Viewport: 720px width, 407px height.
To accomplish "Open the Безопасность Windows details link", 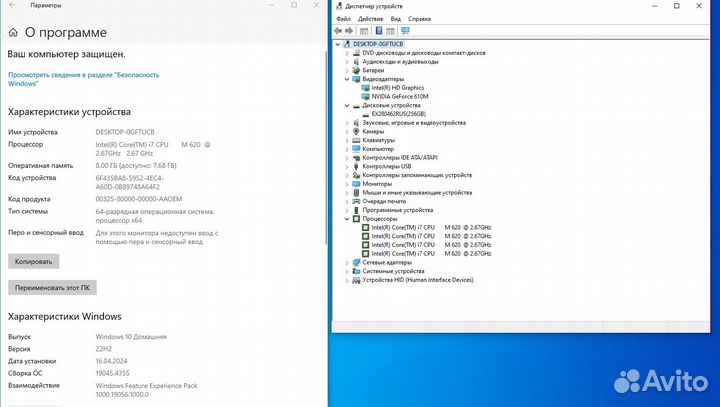I will point(84,79).
